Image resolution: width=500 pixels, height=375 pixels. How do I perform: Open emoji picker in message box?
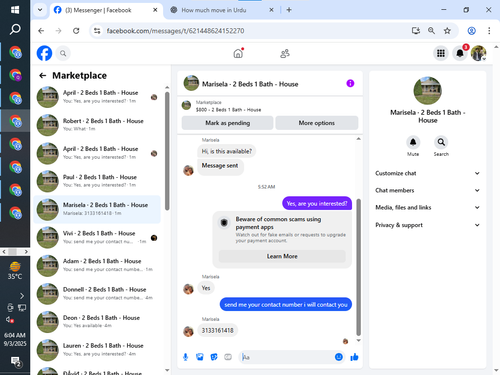339,357
